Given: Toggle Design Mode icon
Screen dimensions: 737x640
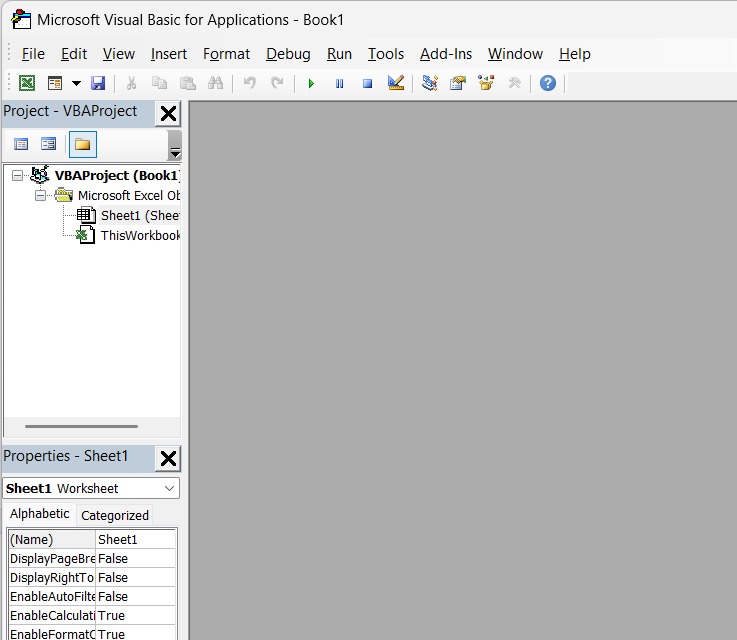Looking at the screenshot, I should pyautogui.click(x=396, y=83).
